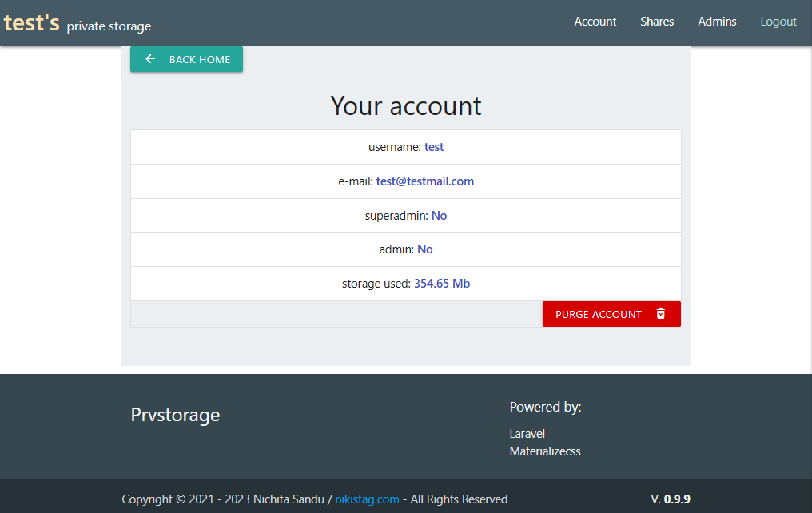This screenshot has width=812, height=513.
Task: Click the storage used value 354.65 Mb
Action: (442, 284)
